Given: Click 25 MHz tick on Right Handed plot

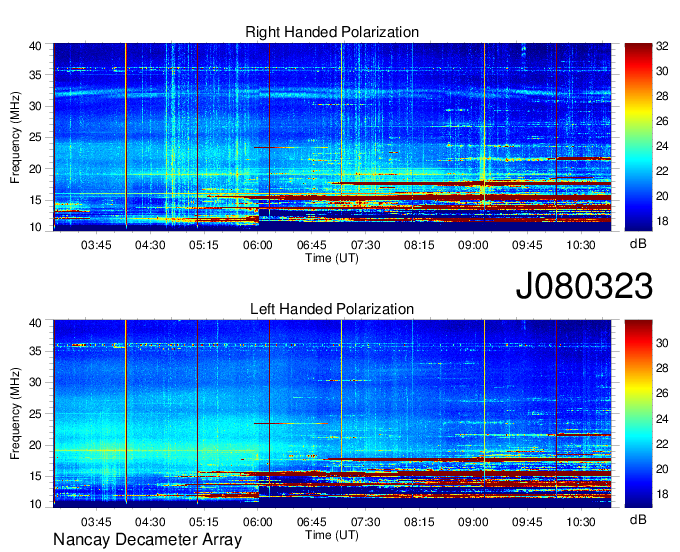Looking at the screenshot, I should 36,138.
